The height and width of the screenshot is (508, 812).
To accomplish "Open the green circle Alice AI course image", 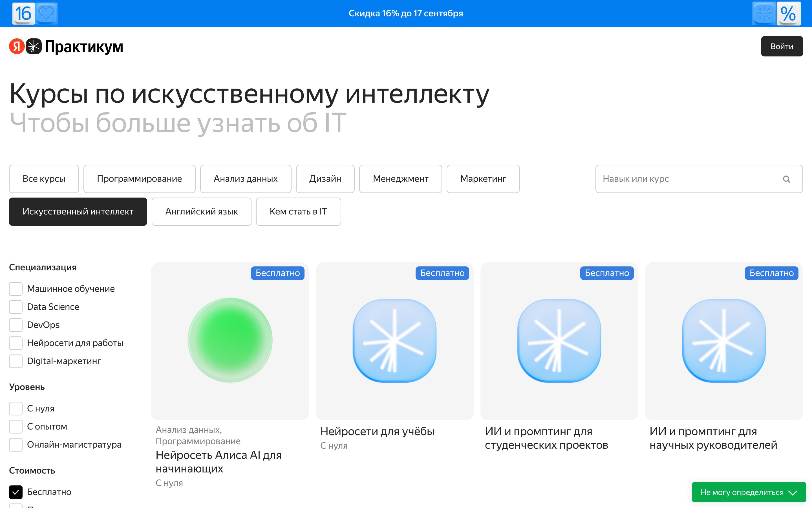I will (x=230, y=341).
